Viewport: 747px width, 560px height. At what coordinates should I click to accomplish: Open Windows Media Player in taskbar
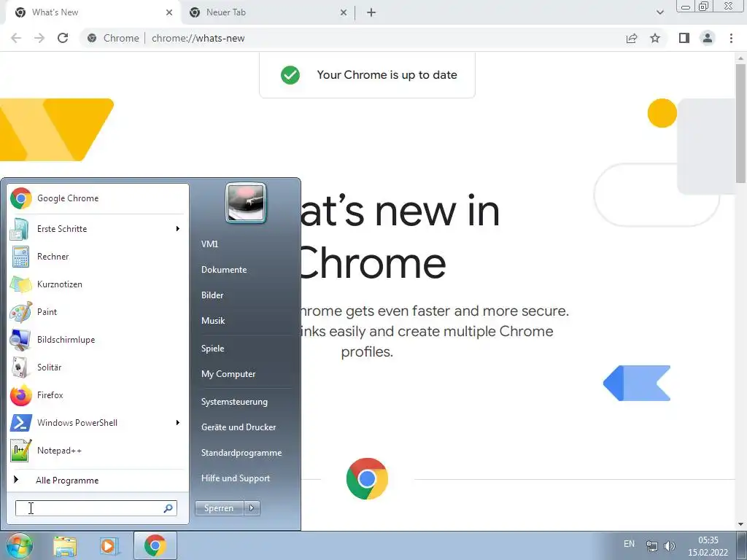coord(109,545)
